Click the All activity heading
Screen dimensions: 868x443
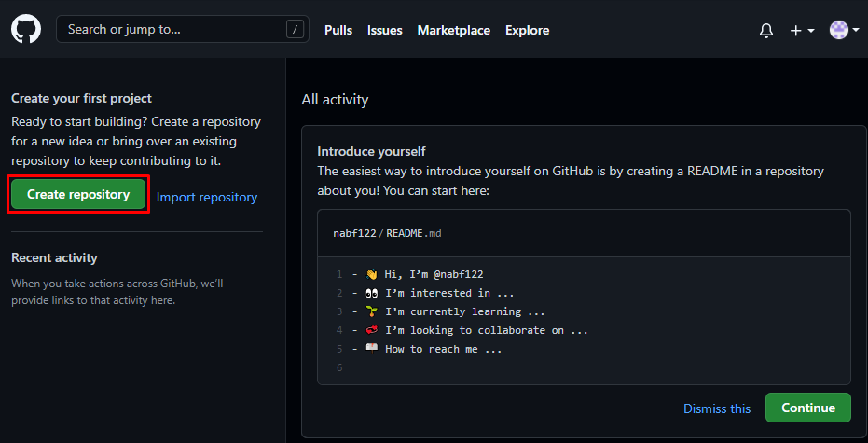click(335, 100)
